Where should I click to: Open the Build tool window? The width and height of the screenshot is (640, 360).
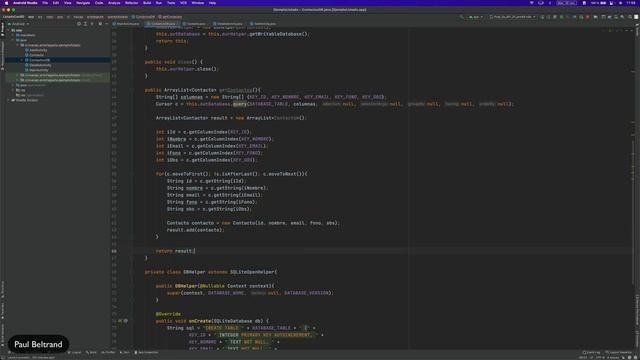[x=91, y=352]
